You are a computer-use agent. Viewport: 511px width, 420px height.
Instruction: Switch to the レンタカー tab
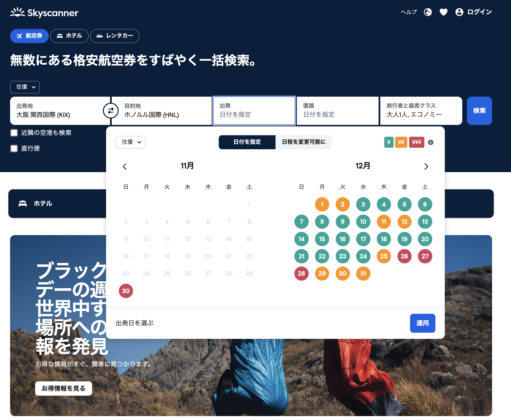[x=115, y=36]
